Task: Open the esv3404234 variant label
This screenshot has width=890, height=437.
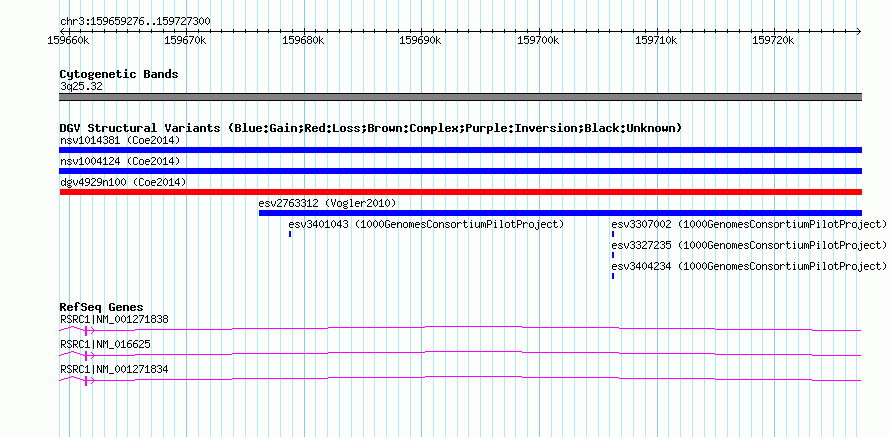Action: [749, 266]
